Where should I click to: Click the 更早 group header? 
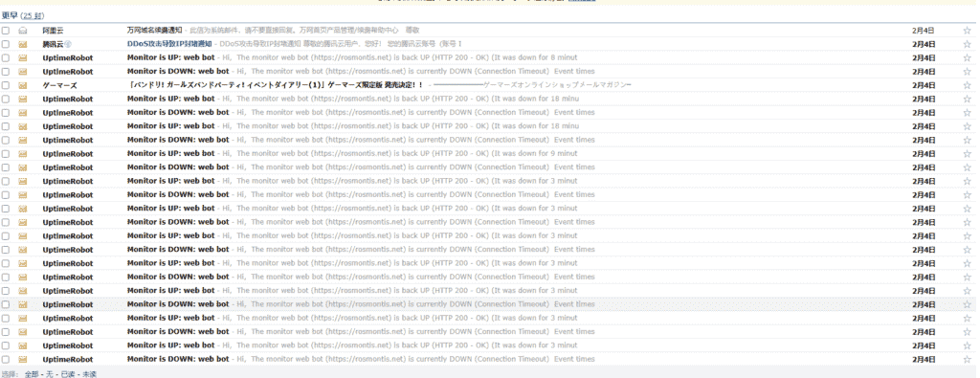[x=10, y=15]
